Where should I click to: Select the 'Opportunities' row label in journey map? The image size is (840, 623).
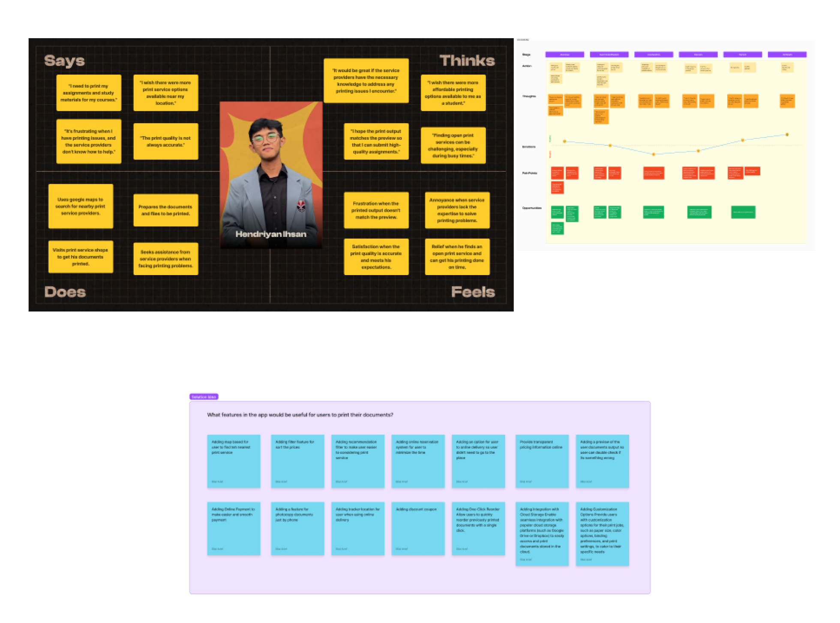(531, 208)
